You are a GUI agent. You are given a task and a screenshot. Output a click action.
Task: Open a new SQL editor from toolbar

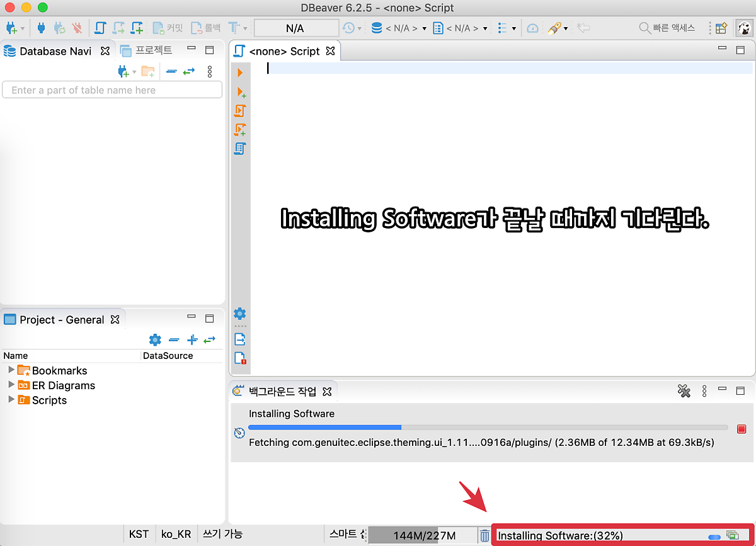pyautogui.click(x=100, y=28)
